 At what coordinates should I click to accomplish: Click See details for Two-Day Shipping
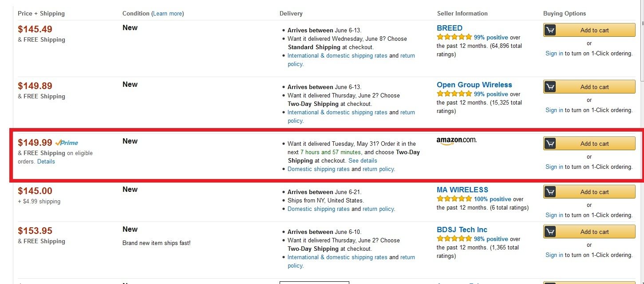pos(363,161)
